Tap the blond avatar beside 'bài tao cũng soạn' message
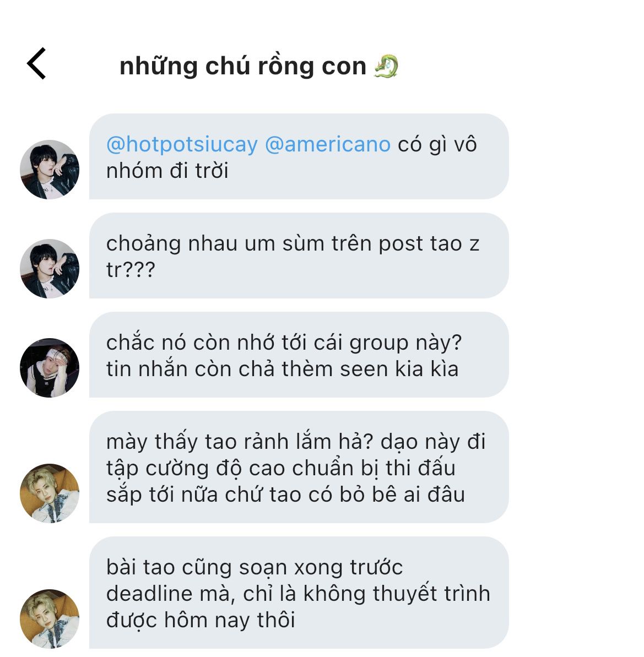 point(50,619)
